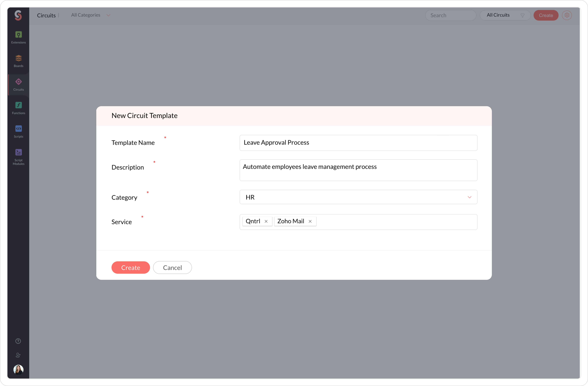Open the Circuits sidebar section
Image resolution: width=588 pixels, height=386 pixels.
[19, 85]
